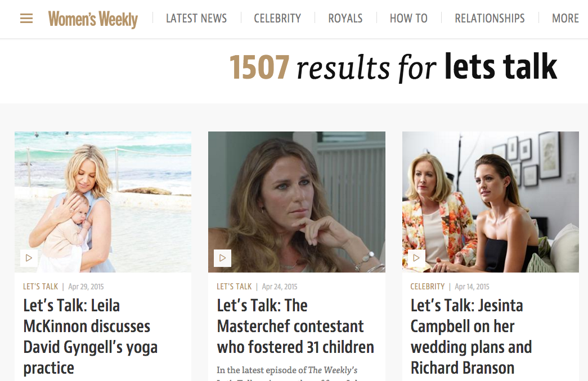Open Masterchef contestant fostered 31 children headline
The width and height of the screenshot is (588, 381).
pos(295,326)
